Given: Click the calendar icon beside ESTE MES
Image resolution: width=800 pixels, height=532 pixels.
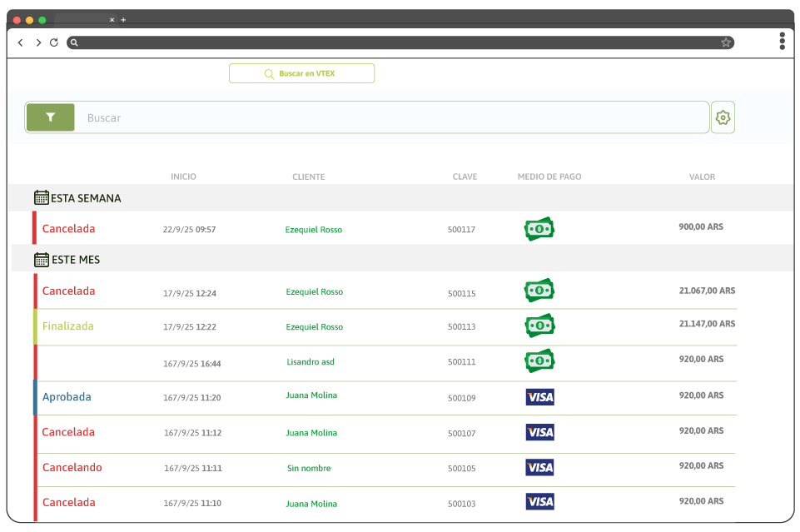Looking at the screenshot, I should 42,260.
